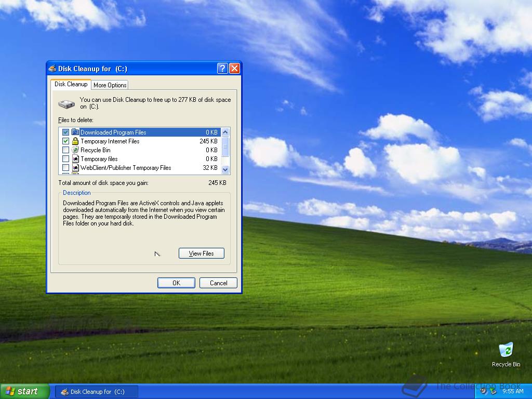This screenshot has width=532, height=399.
Task: Click the first system tray icon
Action: pos(484,391)
